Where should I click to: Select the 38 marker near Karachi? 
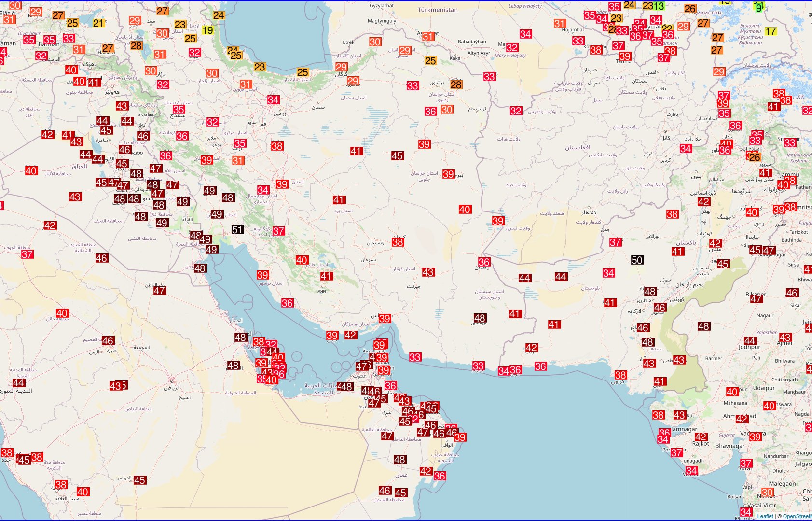click(x=620, y=375)
